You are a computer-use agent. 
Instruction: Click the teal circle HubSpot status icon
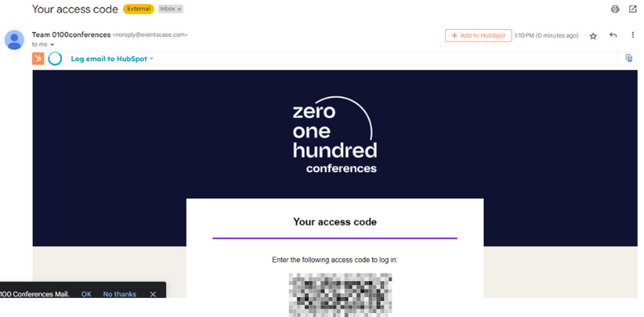tap(55, 59)
